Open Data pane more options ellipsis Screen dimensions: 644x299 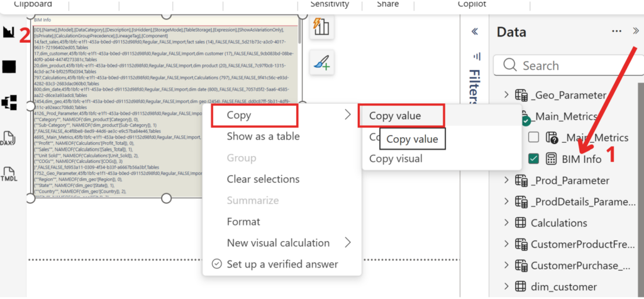[x=616, y=31]
